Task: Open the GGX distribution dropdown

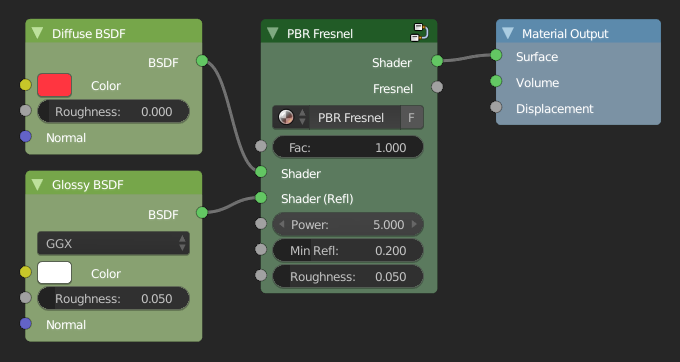Action: (x=114, y=243)
